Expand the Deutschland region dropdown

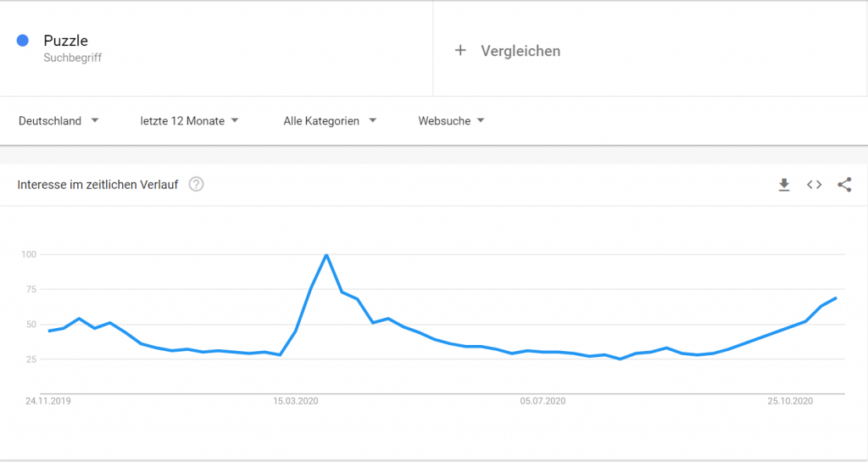(x=58, y=120)
